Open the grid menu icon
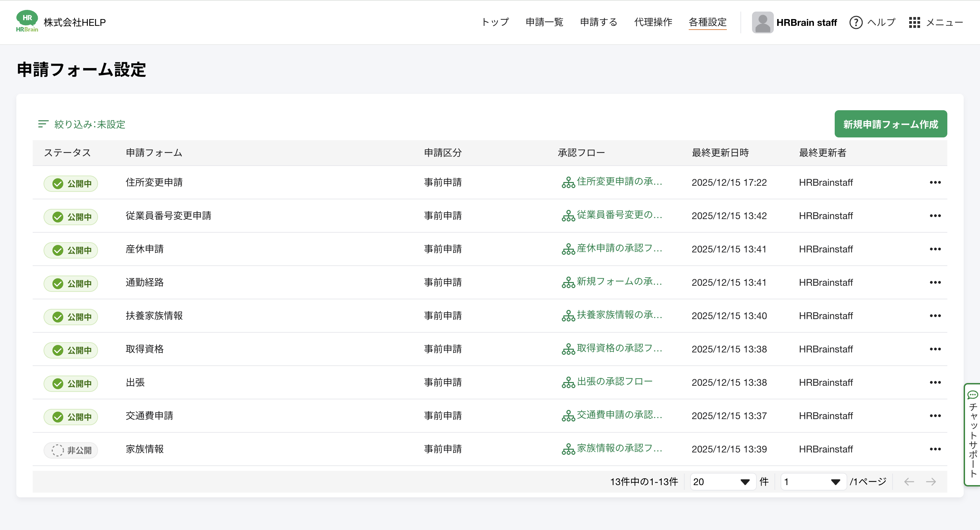Image resolution: width=980 pixels, height=530 pixels. 914,22
